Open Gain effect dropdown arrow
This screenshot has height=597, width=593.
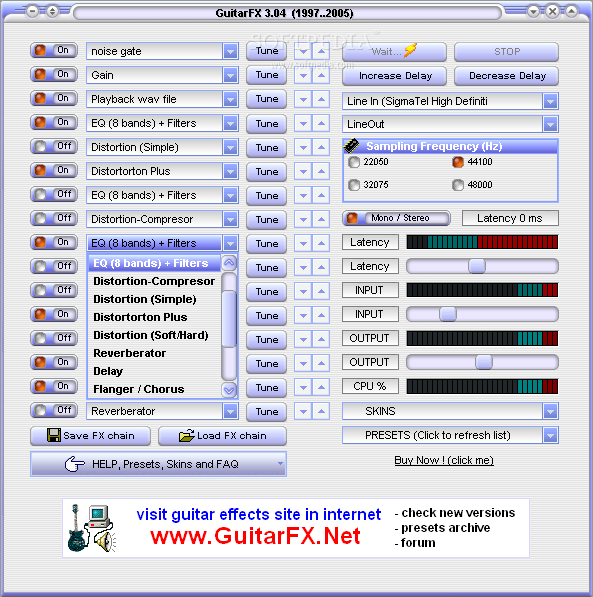230,75
